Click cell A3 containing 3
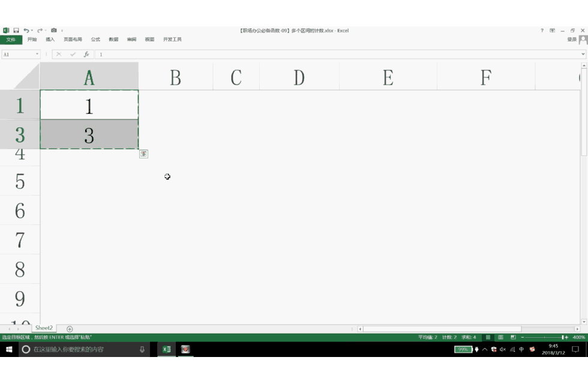The image size is (588, 384). click(x=89, y=134)
